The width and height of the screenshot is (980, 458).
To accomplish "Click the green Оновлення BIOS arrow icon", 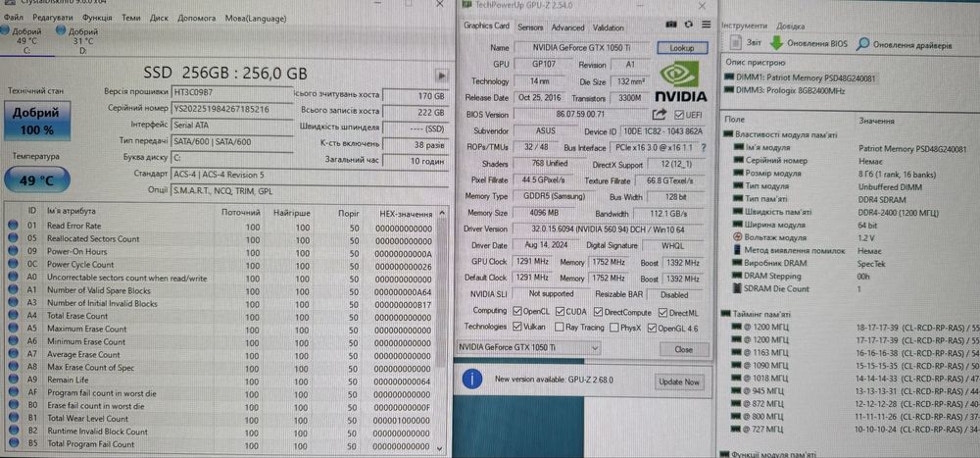I will 775,44.
